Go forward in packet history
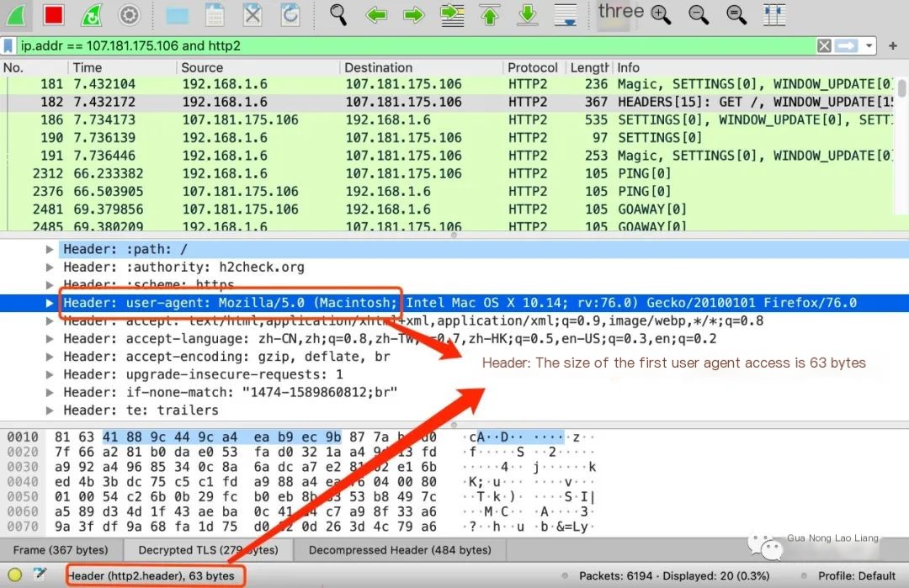Viewport: 909px width, 588px height. click(x=413, y=14)
